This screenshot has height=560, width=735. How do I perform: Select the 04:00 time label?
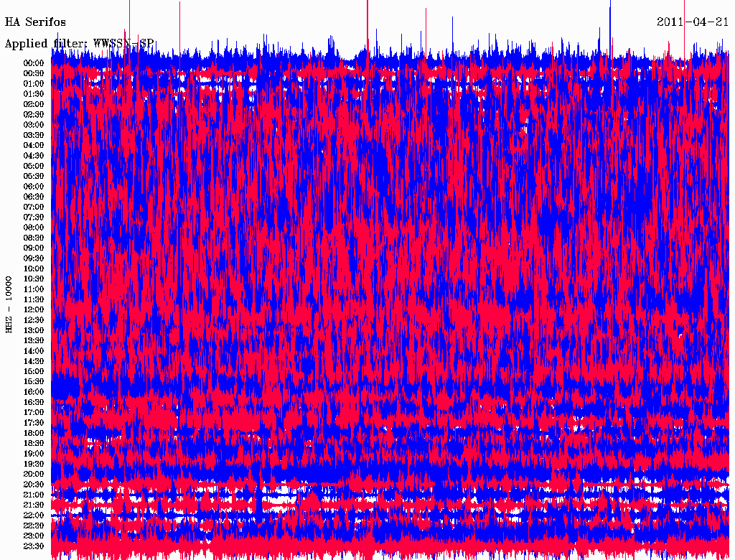(x=34, y=146)
